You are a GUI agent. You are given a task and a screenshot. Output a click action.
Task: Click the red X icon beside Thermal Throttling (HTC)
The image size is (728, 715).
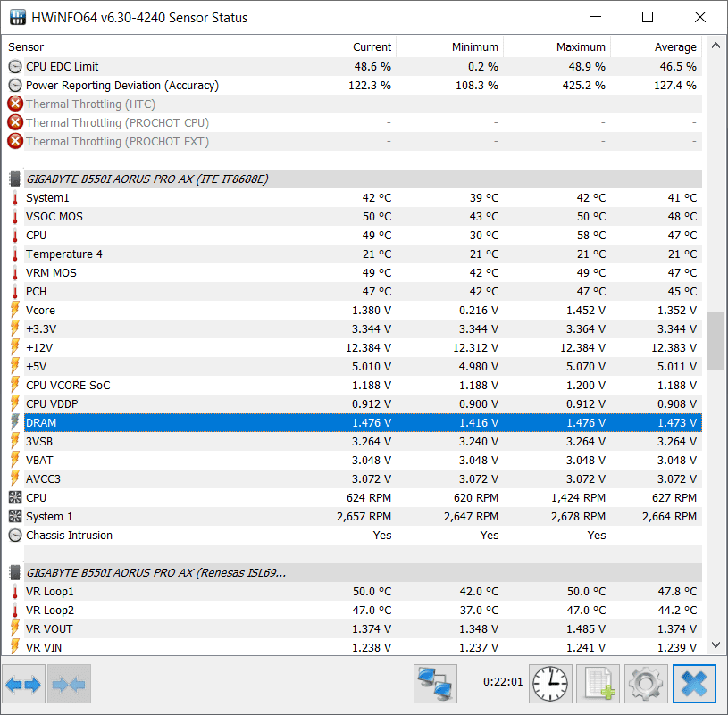tap(15, 104)
